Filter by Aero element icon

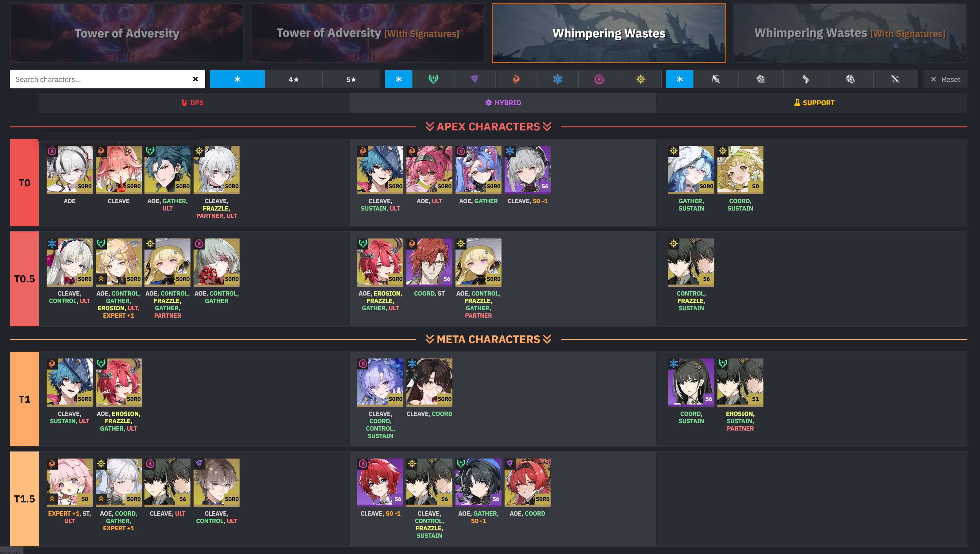[433, 79]
